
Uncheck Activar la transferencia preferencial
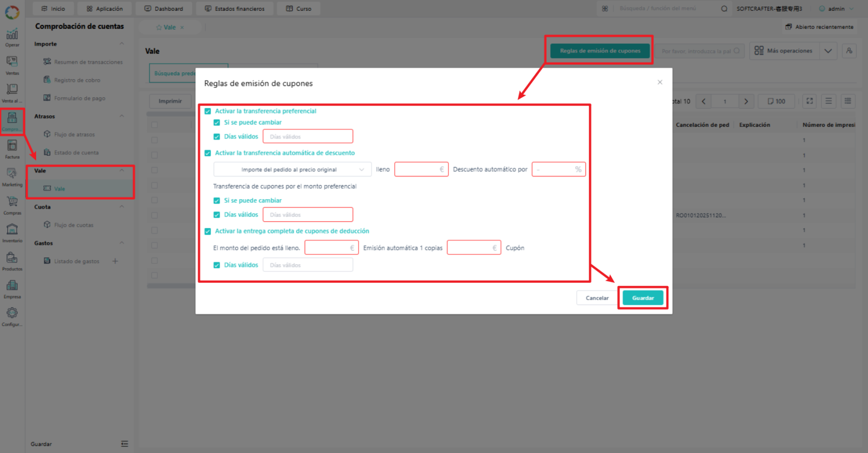coord(208,111)
